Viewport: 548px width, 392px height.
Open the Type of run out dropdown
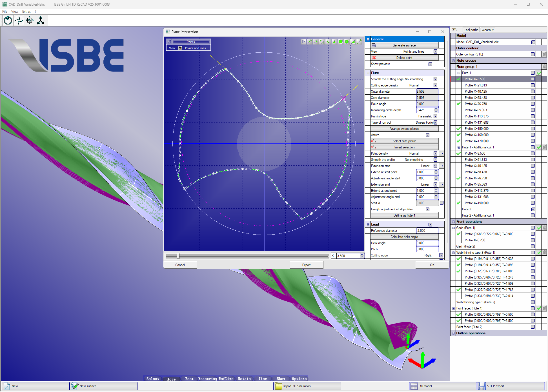tap(435, 122)
